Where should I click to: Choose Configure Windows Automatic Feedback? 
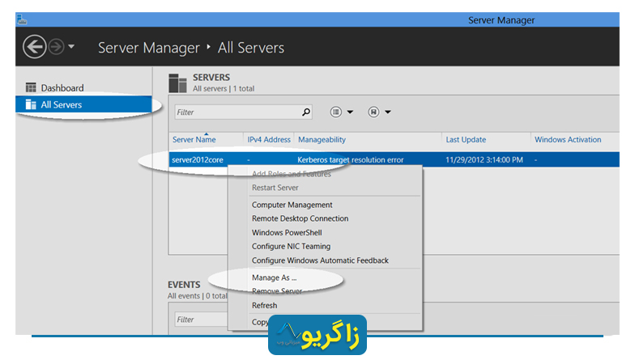coord(320,260)
